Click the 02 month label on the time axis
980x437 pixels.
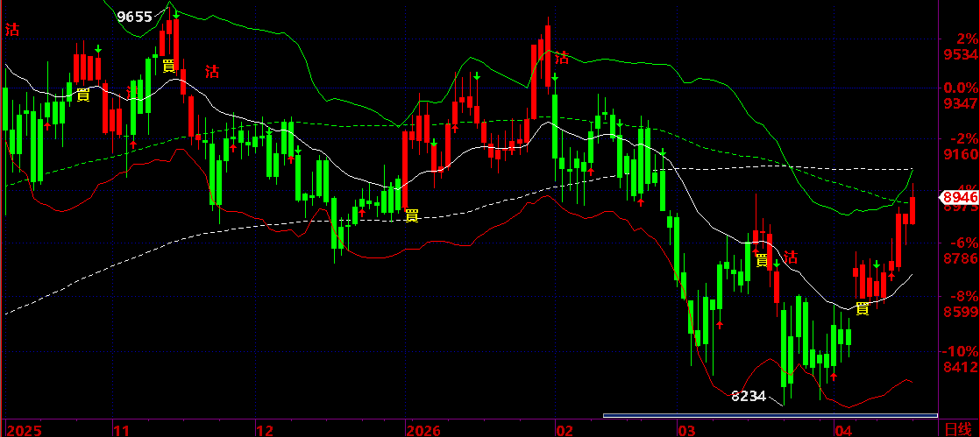(565, 430)
